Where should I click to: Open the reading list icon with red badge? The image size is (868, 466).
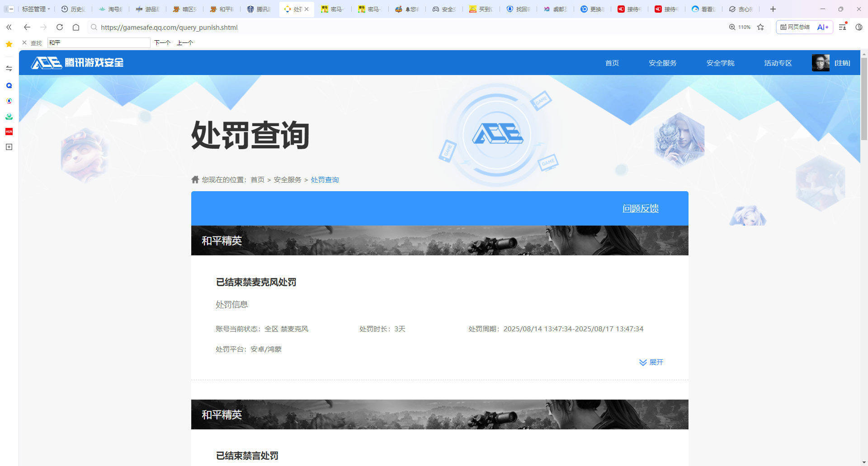[842, 27]
